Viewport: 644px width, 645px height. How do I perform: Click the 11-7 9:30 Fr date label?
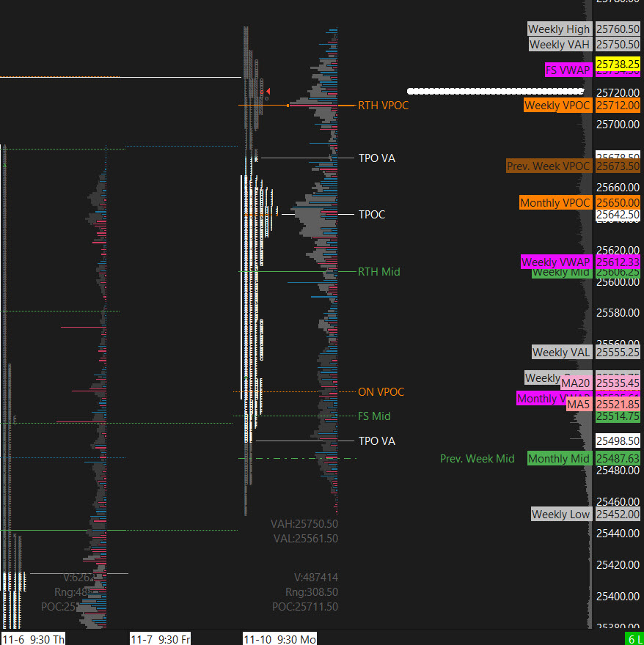[161, 639]
